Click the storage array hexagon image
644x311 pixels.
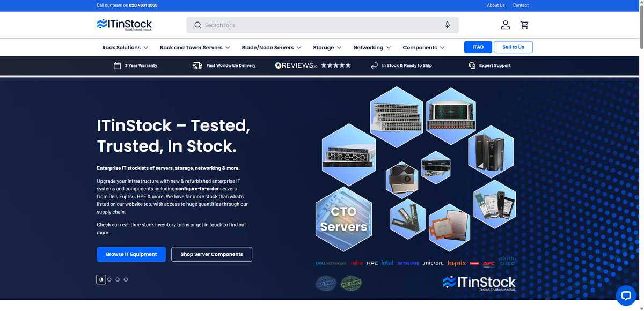point(451,115)
